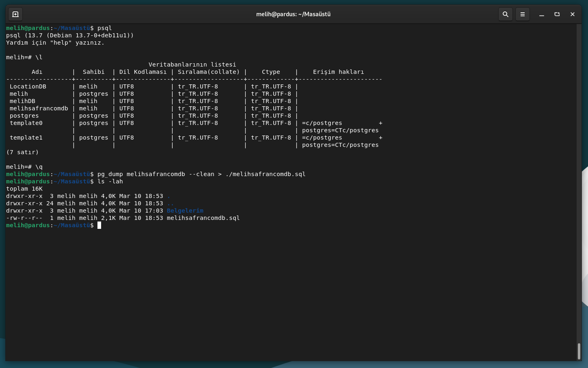Screen dimensions: 588x368
Task: Click the 'Sahibi' column header
Action: point(94,72)
